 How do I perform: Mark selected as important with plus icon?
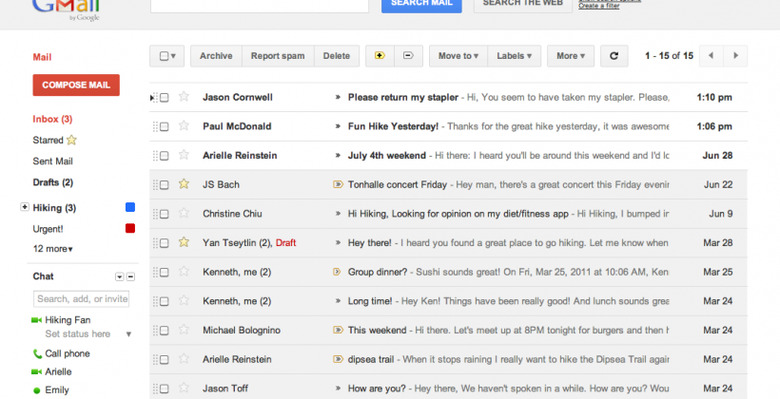(x=380, y=56)
